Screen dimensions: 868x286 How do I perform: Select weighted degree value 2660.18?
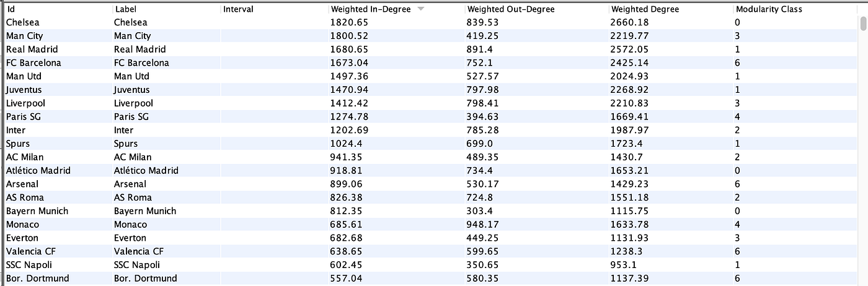(631, 22)
